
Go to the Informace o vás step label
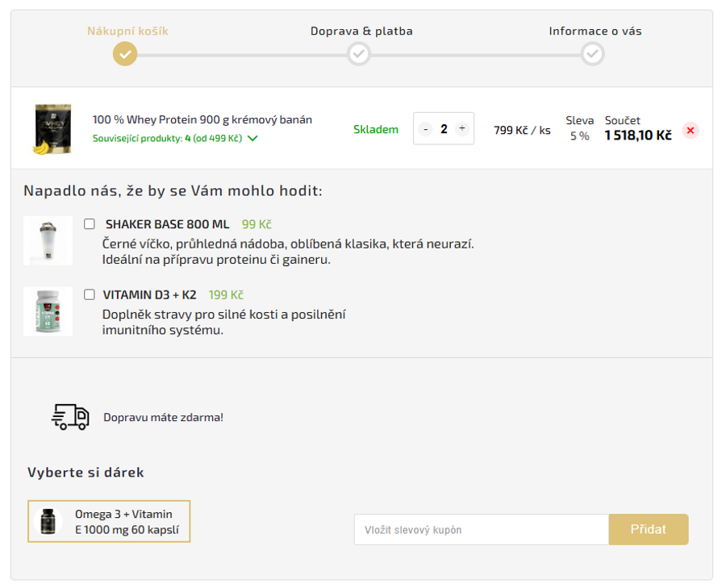(595, 31)
